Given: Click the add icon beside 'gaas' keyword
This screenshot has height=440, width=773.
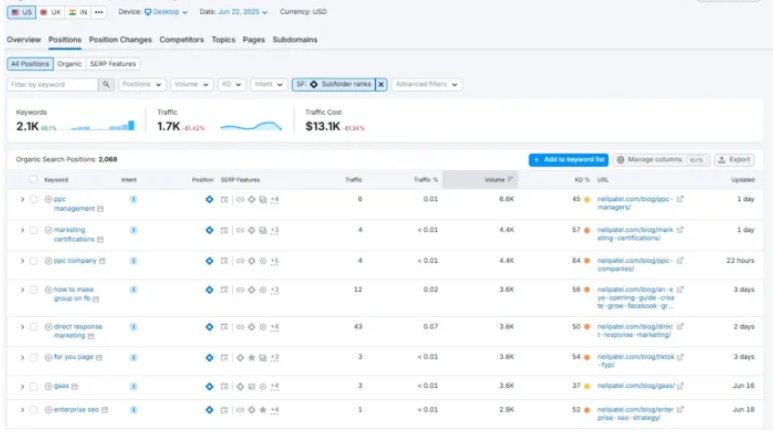Looking at the screenshot, I should coord(48,385).
